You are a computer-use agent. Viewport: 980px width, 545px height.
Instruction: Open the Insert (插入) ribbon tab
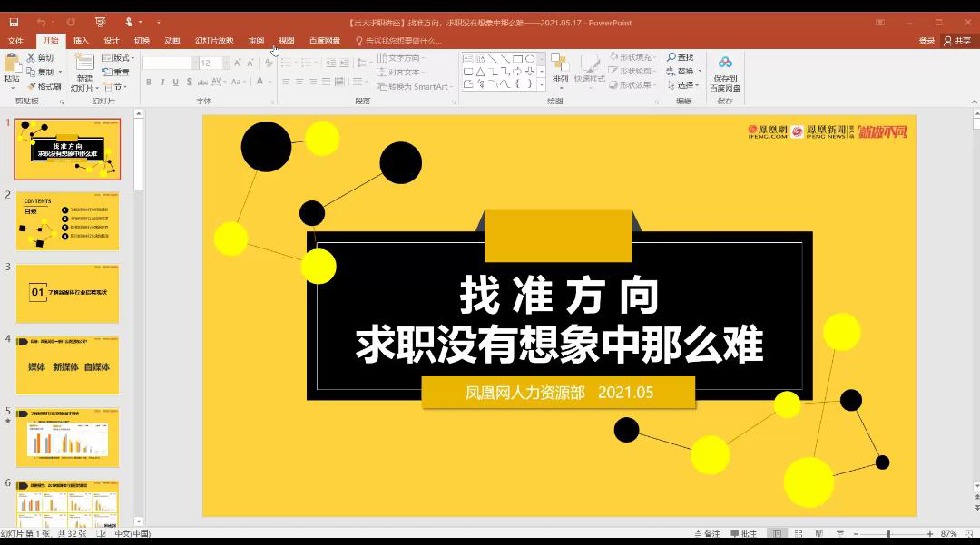coord(81,41)
